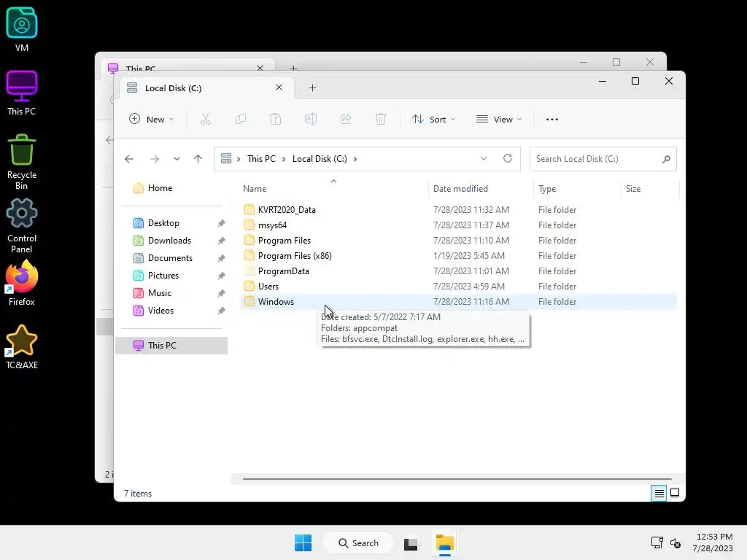Expand the address bar history dropdown
Image resolution: width=747 pixels, height=560 pixels.
click(484, 158)
